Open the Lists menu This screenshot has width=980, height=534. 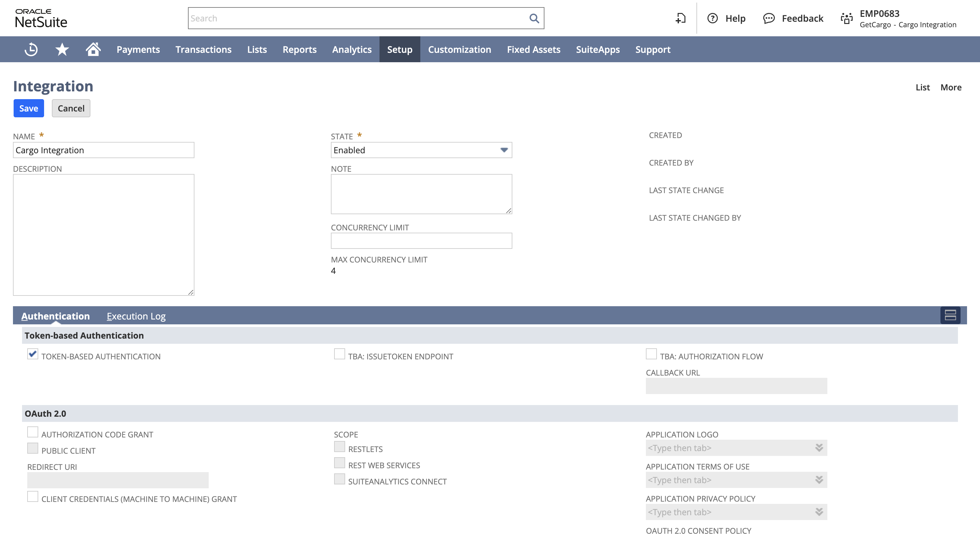257,50
